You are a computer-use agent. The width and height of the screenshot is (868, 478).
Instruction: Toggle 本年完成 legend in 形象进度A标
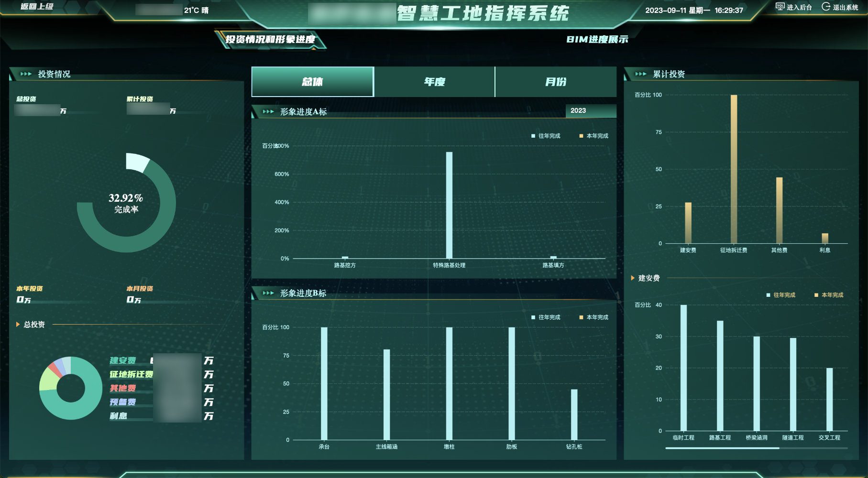593,136
